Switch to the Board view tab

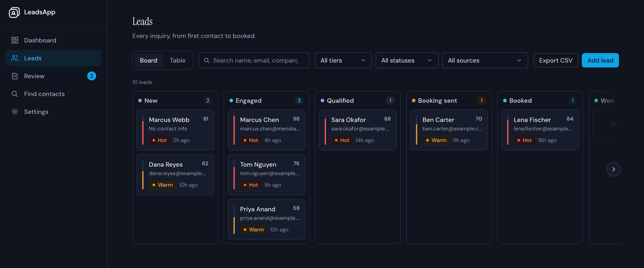point(148,61)
